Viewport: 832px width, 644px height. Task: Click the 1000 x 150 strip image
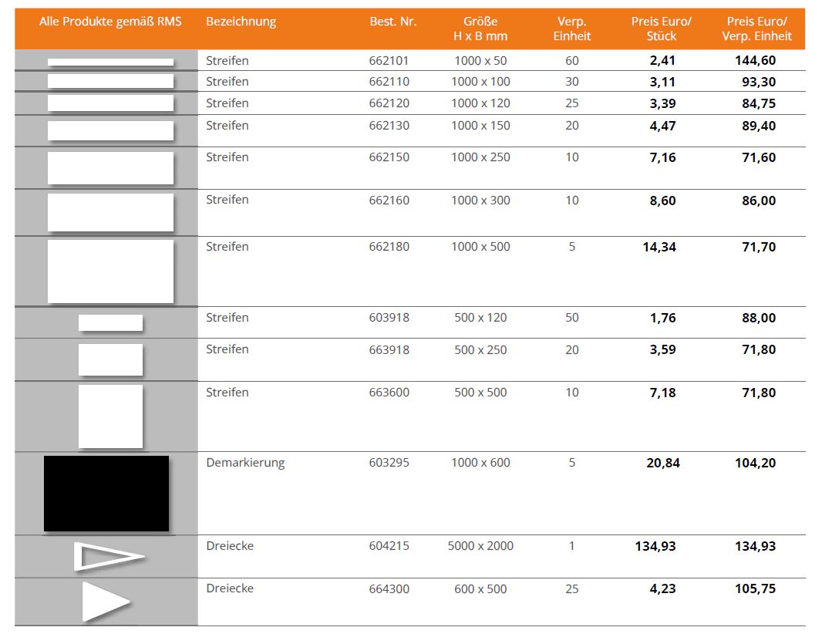click(x=110, y=130)
